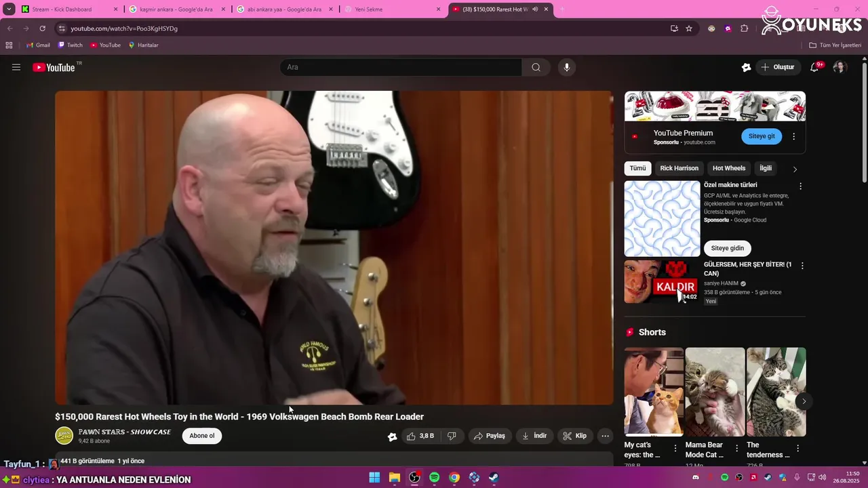Click Siteye git on Premium ad
868x488 pixels.
point(762,136)
